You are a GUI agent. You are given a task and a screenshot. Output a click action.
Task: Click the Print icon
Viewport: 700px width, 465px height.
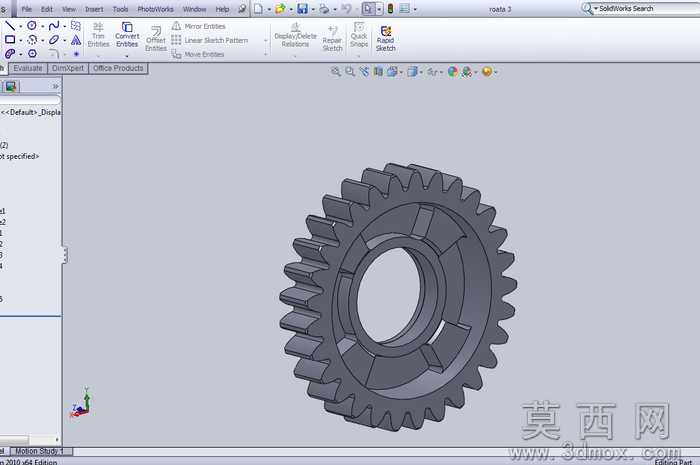coord(325,8)
